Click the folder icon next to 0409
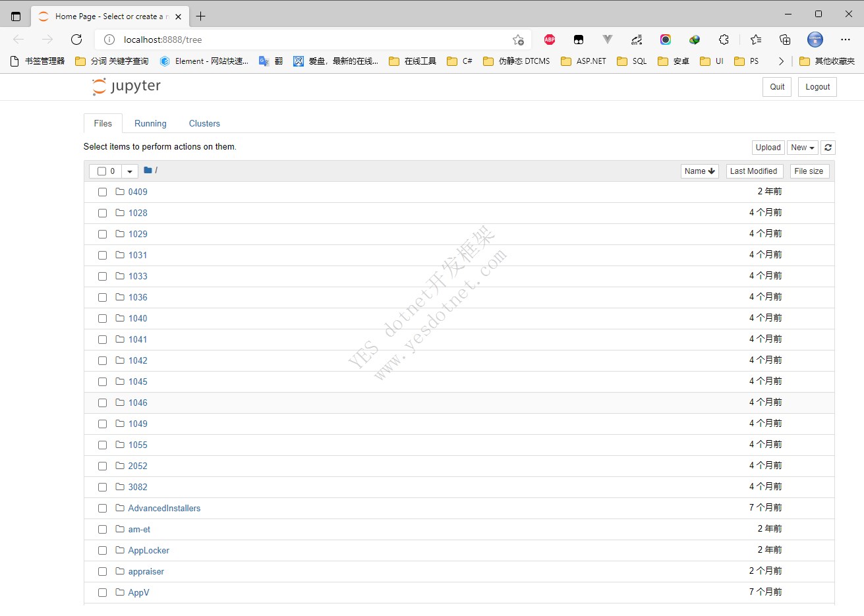This screenshot has height=616, width=864. pyautogui.click(x=120, y=192)
